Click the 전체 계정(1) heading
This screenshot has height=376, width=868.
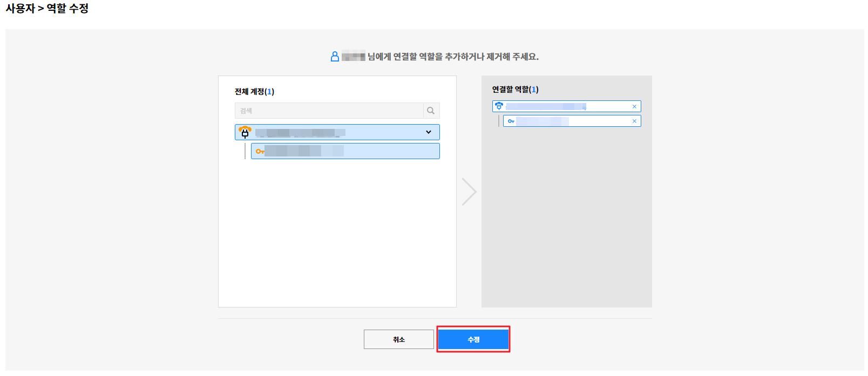[254, 92]
